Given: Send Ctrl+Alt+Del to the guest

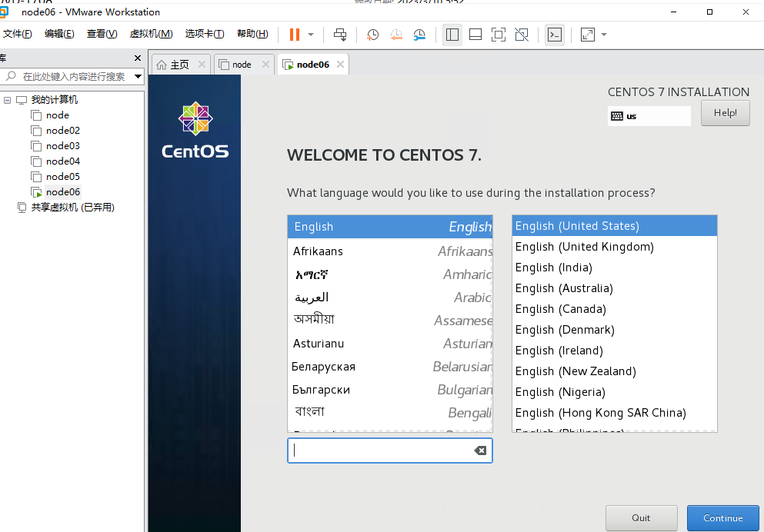Looking at the screenshot, I should pyautogui.click(x=339, y=34).
